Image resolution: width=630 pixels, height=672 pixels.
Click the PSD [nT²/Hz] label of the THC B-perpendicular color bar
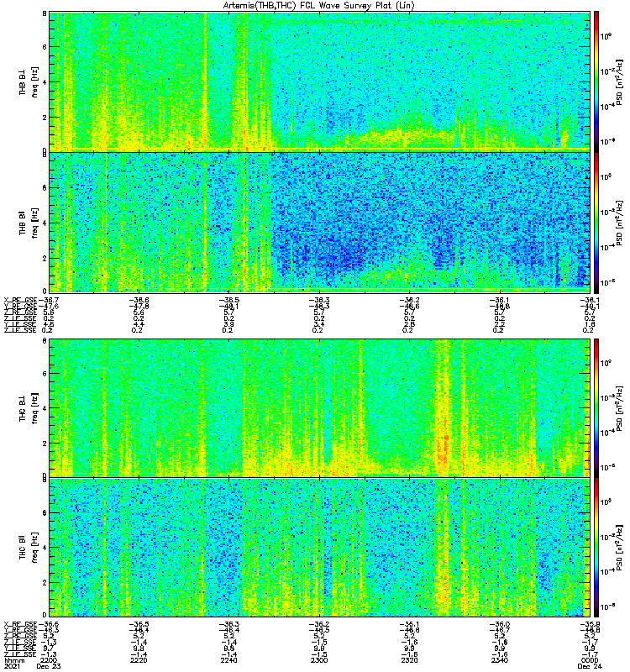[x=620, y=407]
